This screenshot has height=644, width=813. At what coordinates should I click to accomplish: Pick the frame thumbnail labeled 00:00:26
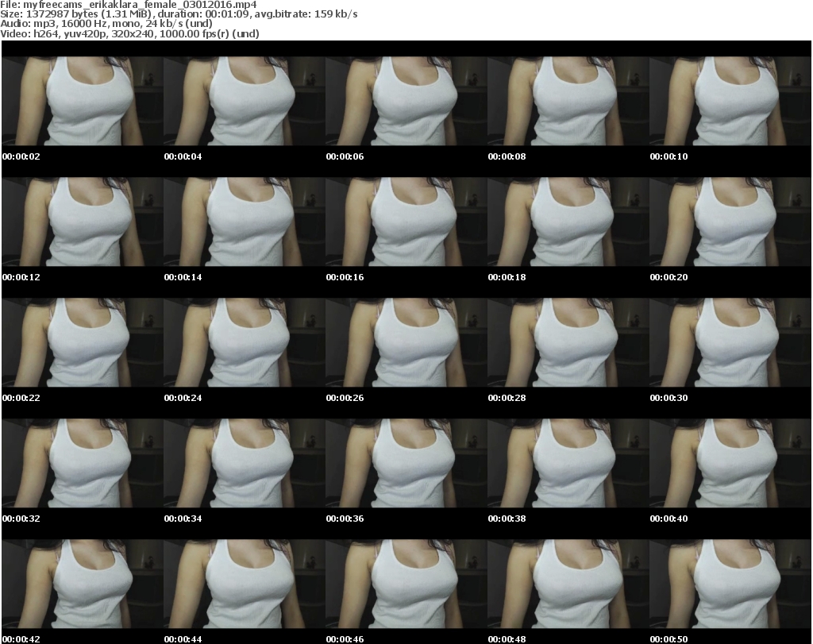point(406,342)
